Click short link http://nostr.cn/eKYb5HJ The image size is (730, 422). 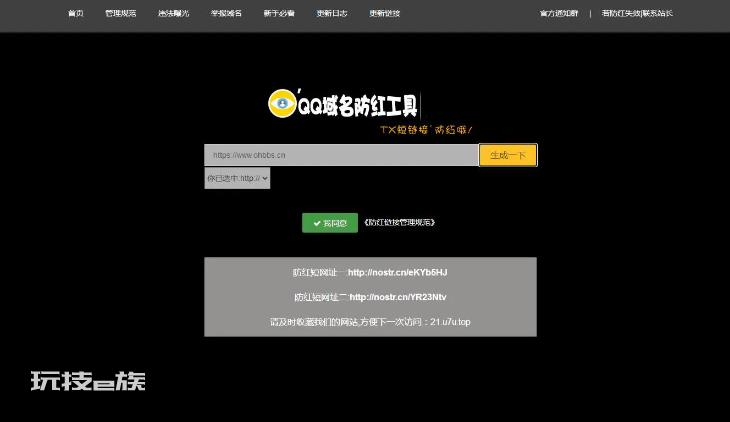tap(398, 272)
